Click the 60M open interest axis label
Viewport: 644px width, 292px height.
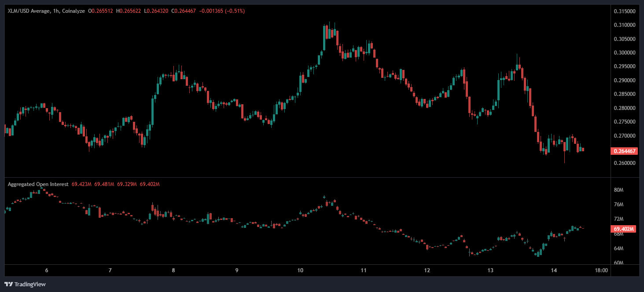pyautogui.click(x=618, y=263)
